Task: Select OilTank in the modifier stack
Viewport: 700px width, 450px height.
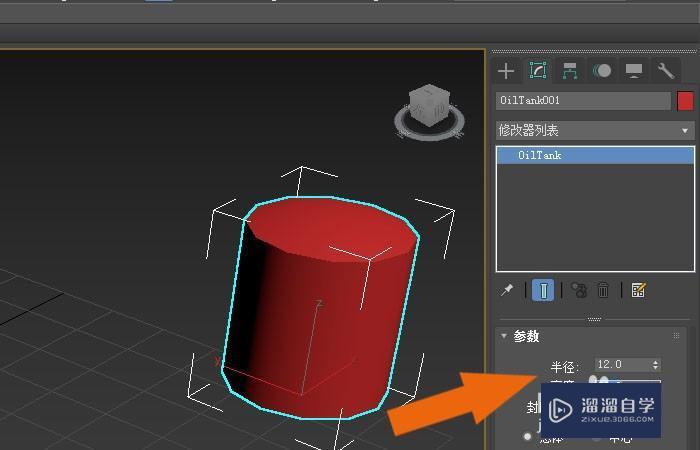Action: click(x=595, y=155)
